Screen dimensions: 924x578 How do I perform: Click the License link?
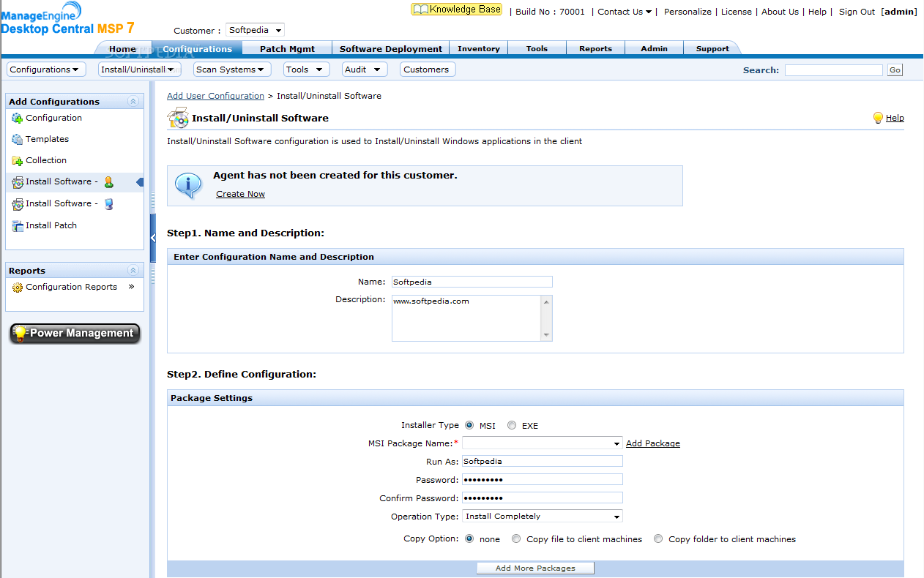[x=736, y=12]
